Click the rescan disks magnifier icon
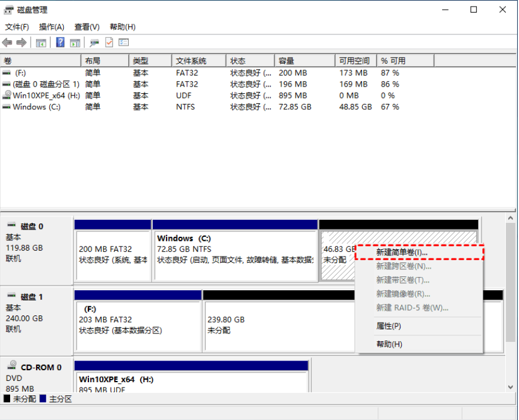Image resolution: width=519 pixels, height=420 pixels. pos(94,43)
